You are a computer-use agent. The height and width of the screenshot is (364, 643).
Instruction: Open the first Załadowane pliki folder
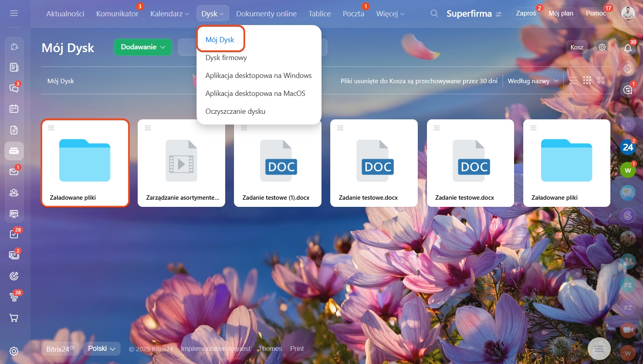(x=85, y=163)
